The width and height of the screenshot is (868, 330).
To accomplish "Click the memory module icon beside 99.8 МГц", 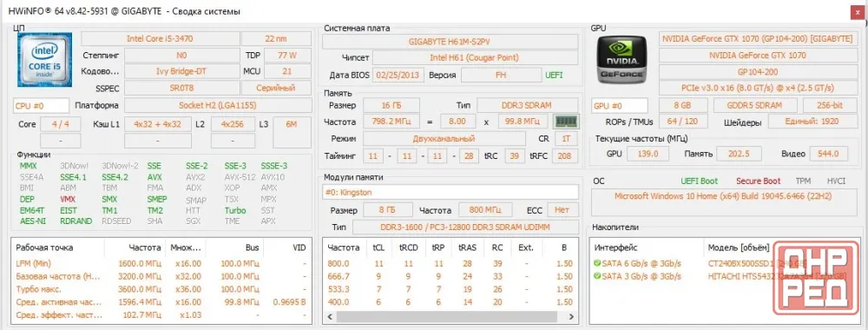I will (566, 122).
